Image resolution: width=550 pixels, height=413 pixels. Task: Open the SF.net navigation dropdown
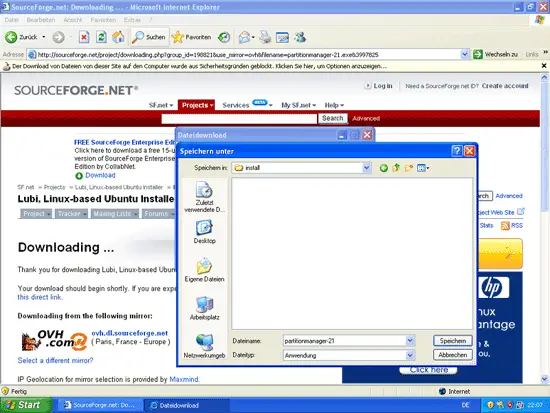click(x=161, y=105)
